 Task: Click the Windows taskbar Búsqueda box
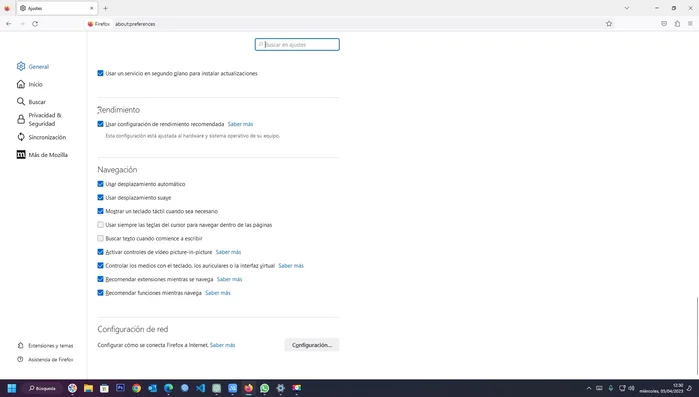[42, 388]
